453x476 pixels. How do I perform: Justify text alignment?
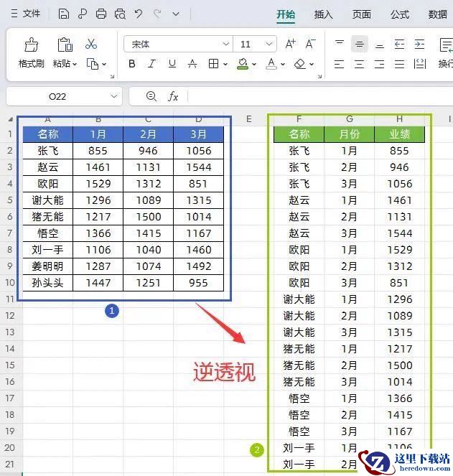[x=400, y=64]
